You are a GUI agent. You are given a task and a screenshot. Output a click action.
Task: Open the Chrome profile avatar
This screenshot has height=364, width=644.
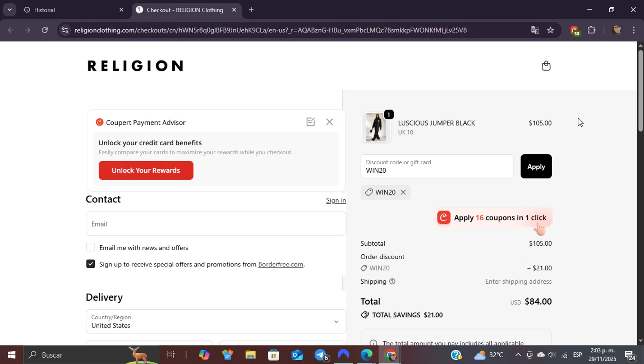(x=617, y=30)
